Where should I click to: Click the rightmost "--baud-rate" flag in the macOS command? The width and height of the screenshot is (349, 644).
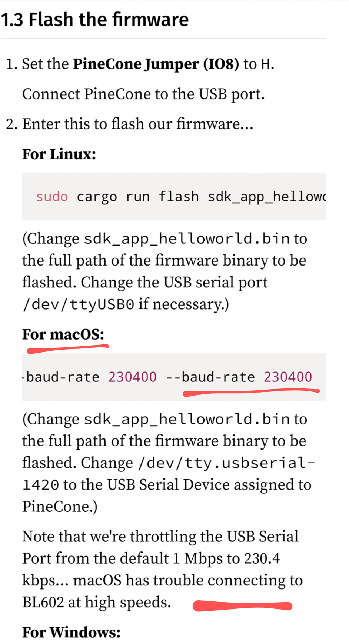(x=210, y=377)
